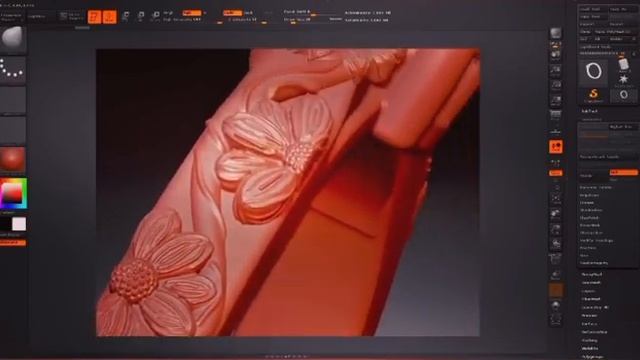This screenshot has width=640, height=360.
Task: Open the LightBox browser button
Action: 38,16
